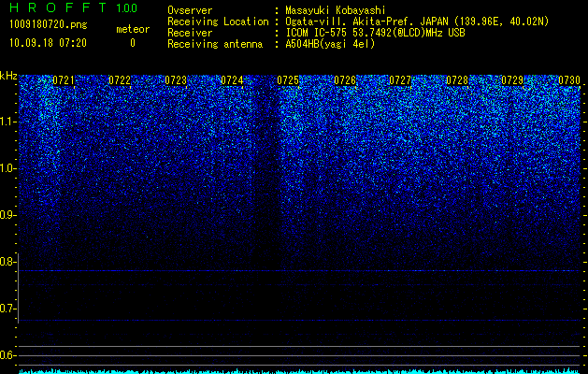Click the receiver text ICOM IC-575 53.7492
This screenshot has width=588, height=374.
coord(335,33)
